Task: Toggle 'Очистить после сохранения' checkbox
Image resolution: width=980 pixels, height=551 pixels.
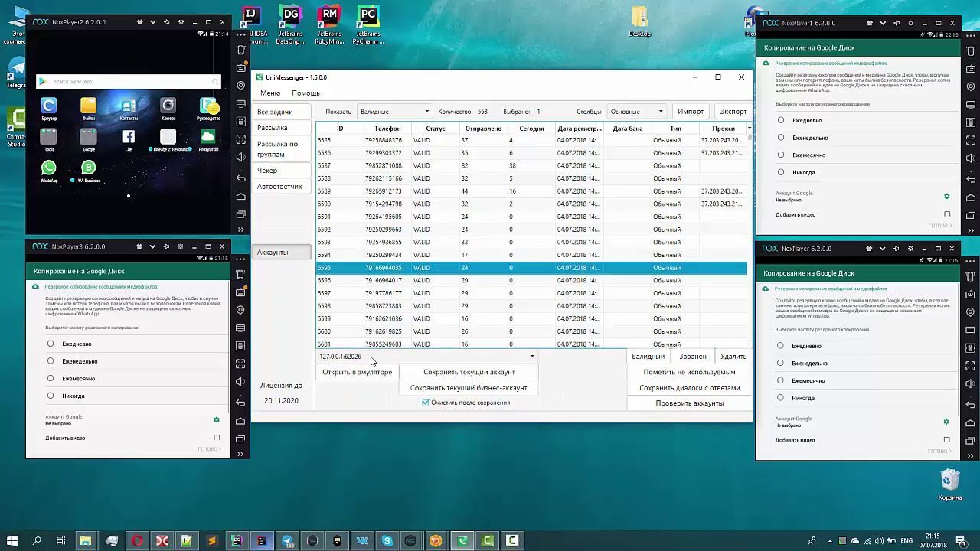Action: (426, 403)
